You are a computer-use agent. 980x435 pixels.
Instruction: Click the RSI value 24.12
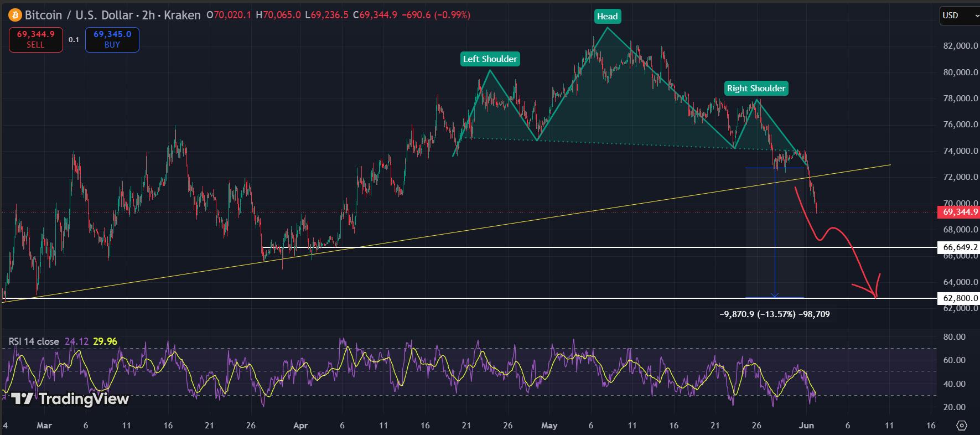pos(76,341)
